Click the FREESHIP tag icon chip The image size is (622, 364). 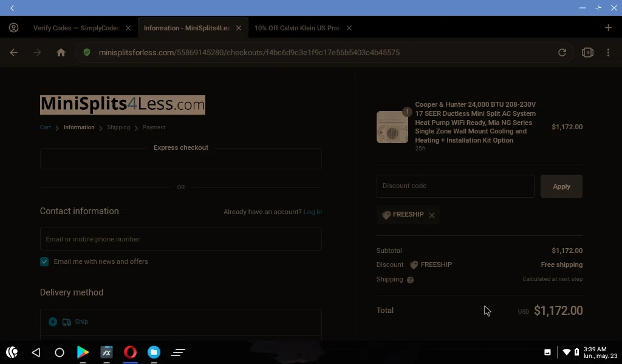point(386,215)
